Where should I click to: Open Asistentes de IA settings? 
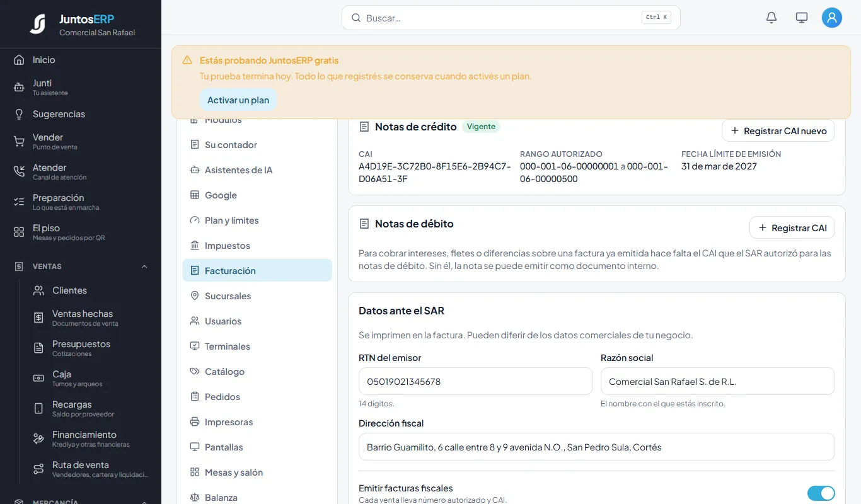click(257, 169)
